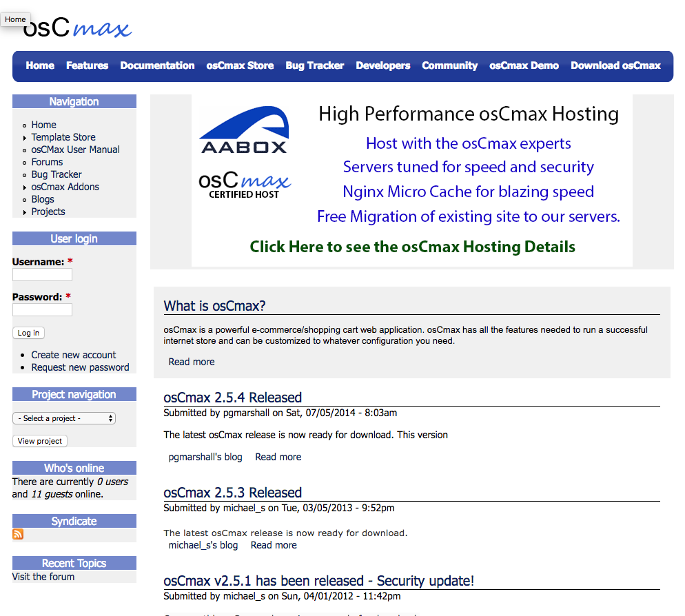Click the User login block heading
Image resolution: width=685 pixels, height=616 pixels.
point(74,238)
